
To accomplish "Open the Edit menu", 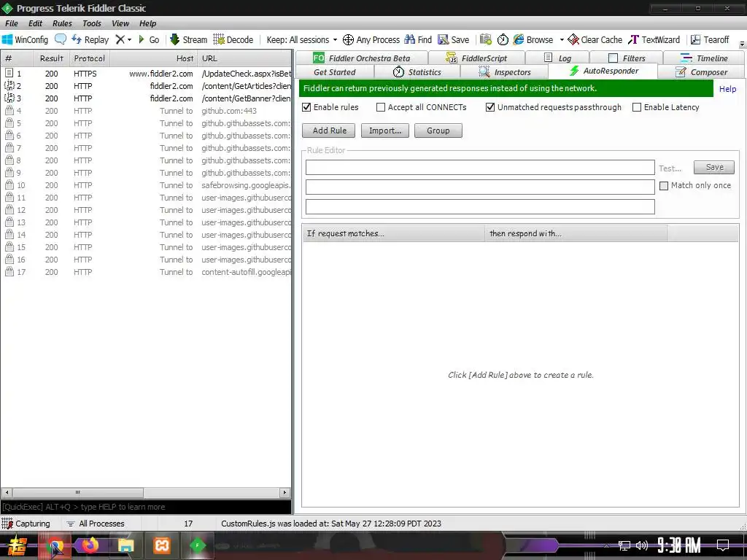I will point(35,23).
